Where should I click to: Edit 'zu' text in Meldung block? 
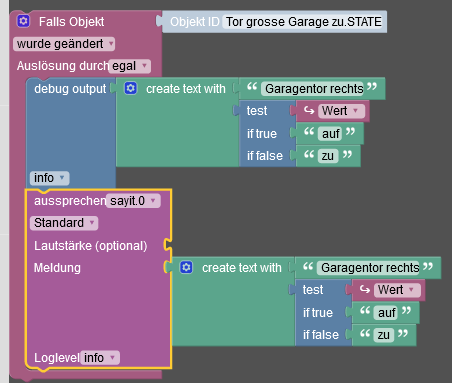click(x=384, y=335)
